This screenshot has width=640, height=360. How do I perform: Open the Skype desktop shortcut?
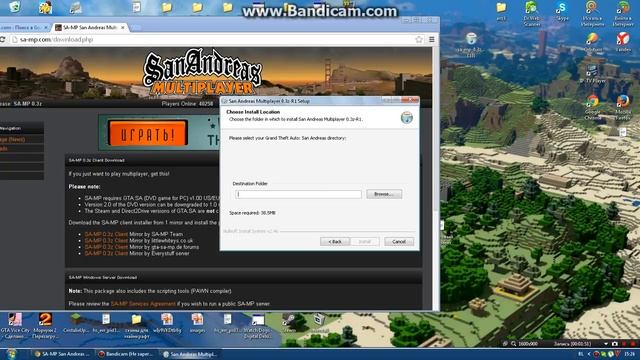tap(562, 12)
